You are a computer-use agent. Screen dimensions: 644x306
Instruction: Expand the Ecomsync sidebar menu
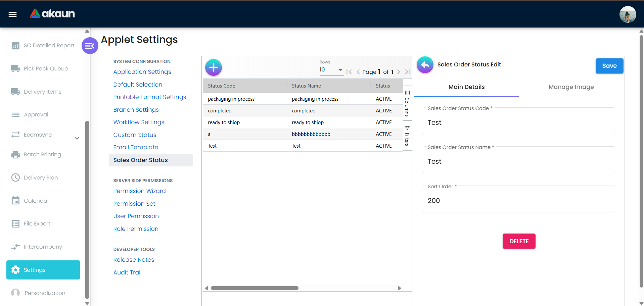pos(77,138)
